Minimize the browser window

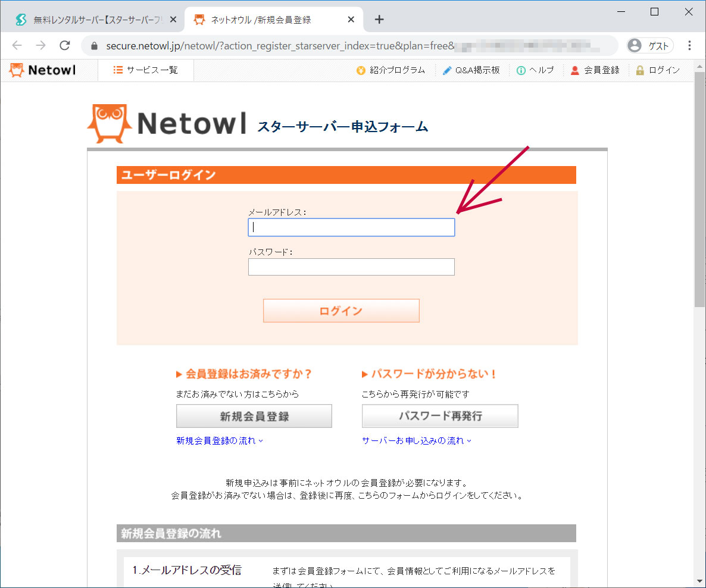tap(621, 12)
